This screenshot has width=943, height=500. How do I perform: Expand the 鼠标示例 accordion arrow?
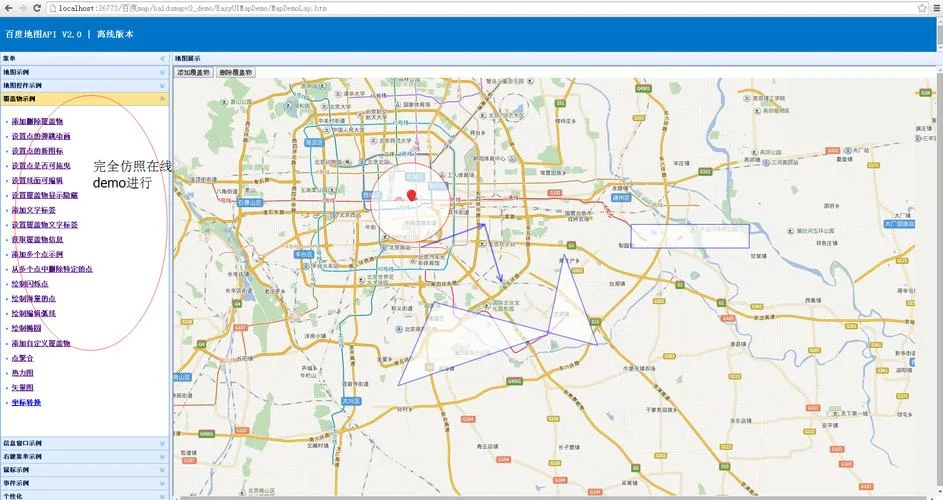click(x=162, y=470)
